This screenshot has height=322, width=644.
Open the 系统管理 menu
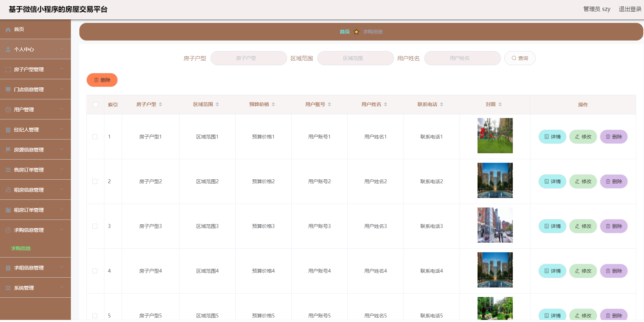tap(35, 288)
